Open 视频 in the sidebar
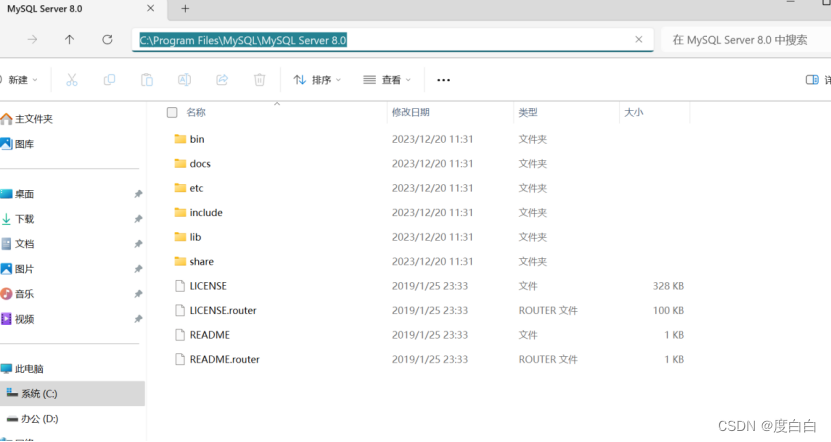Viewport: 831px width, 442px height. 17,319
